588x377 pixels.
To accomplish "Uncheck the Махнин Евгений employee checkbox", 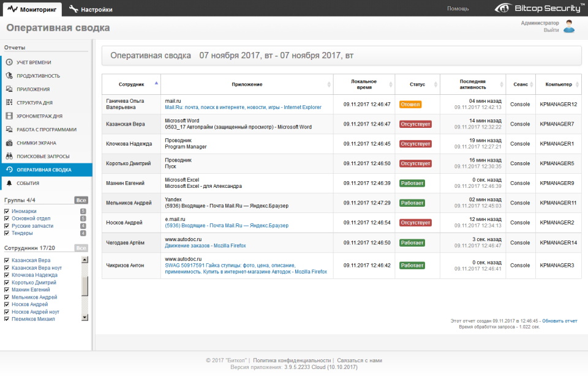I will click(x=7, y=289).
